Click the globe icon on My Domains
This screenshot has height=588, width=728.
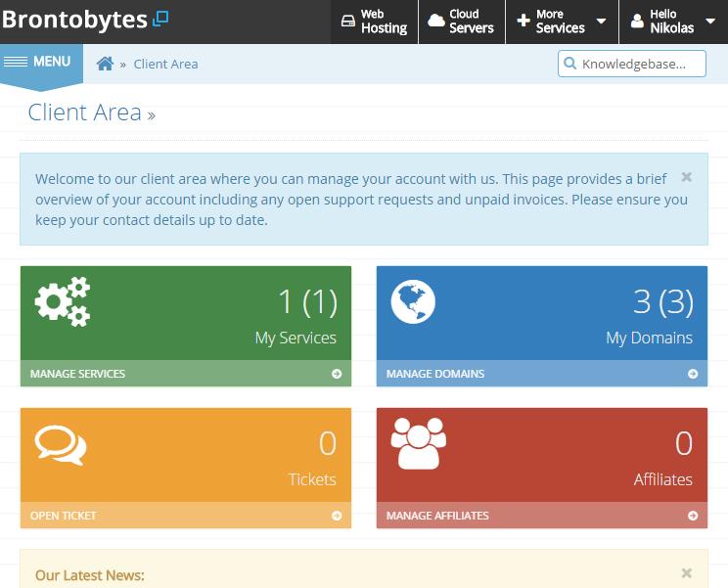point(413,301)
